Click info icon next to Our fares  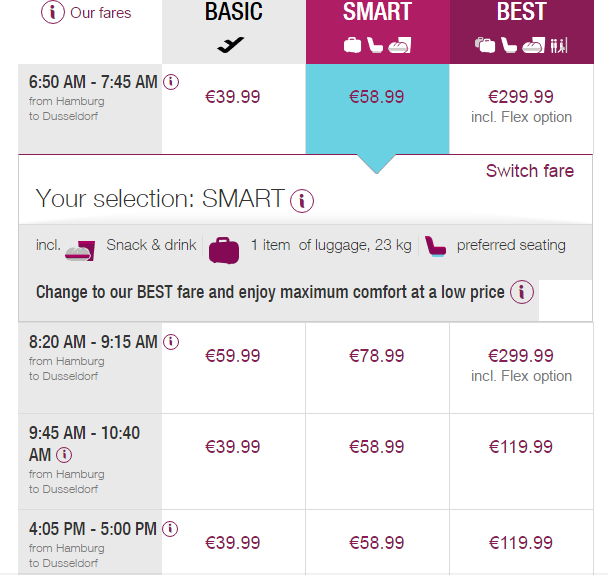tap(54, 13)
